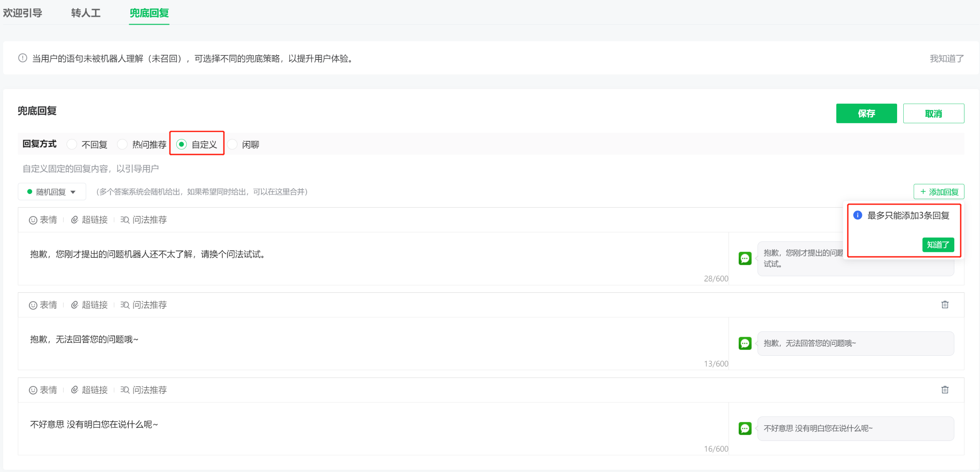Viewport: 980px width, 472px height.
Task: Open question recommendation in first reply
Action: point(143,220)
